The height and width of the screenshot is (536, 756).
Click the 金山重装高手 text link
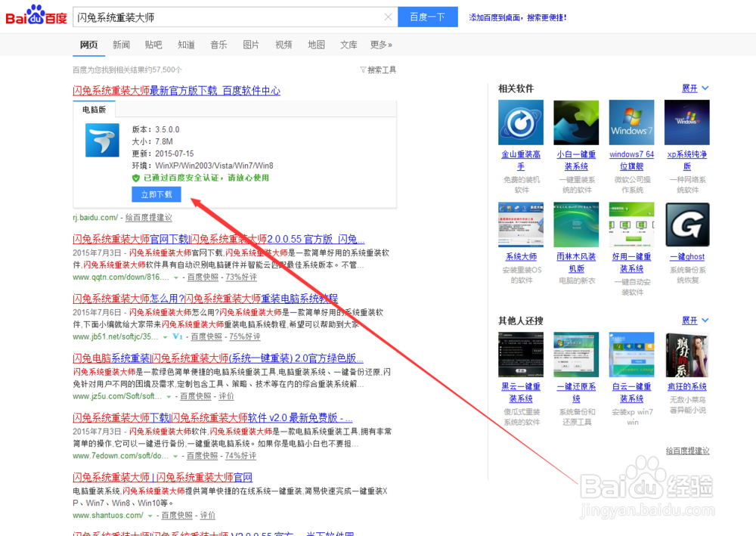pyautogui.click(x=521, y=160)
